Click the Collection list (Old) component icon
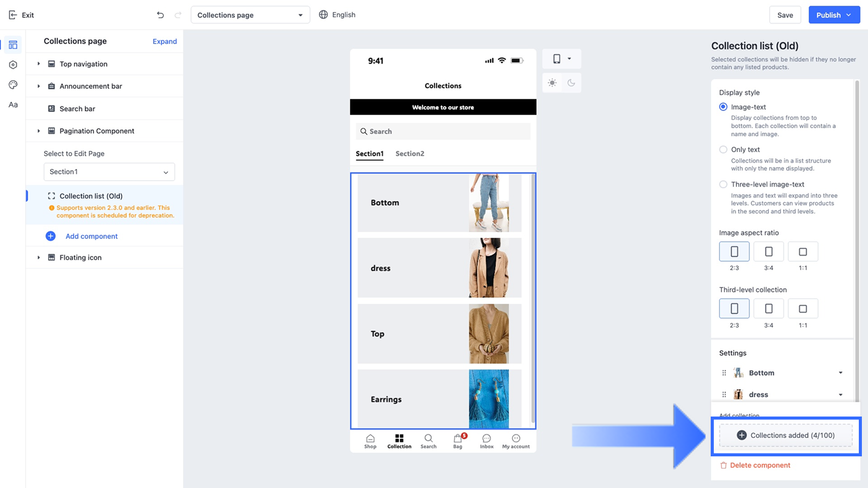This screenshot has height=488, width=868. tap(52, 196)
